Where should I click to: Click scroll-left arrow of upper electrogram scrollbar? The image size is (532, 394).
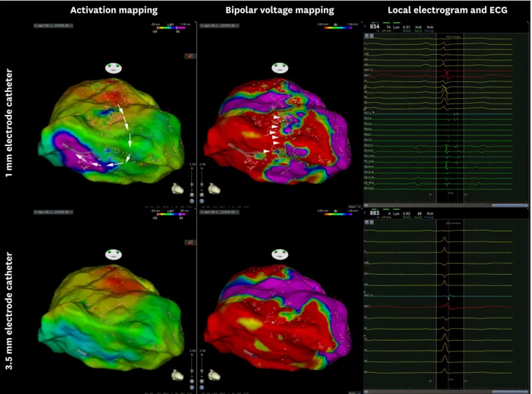[x=366, y=205]
